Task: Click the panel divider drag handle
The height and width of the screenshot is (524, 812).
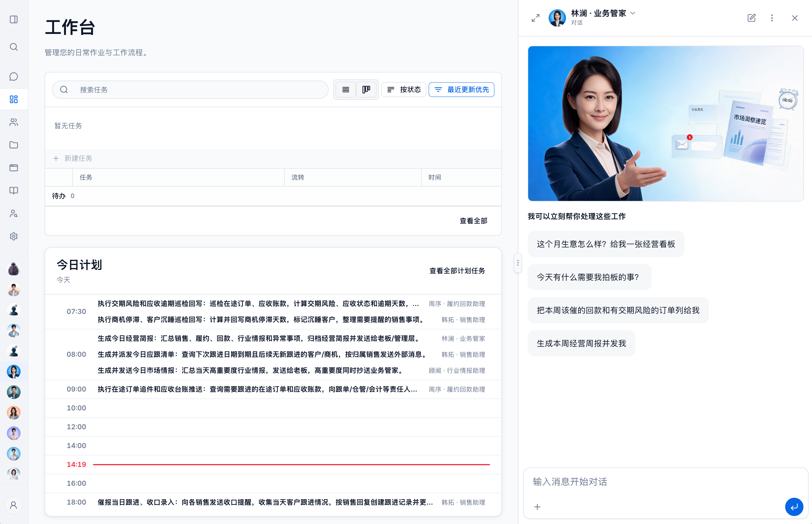Action: pyautogui.click(x=518, y=263)
